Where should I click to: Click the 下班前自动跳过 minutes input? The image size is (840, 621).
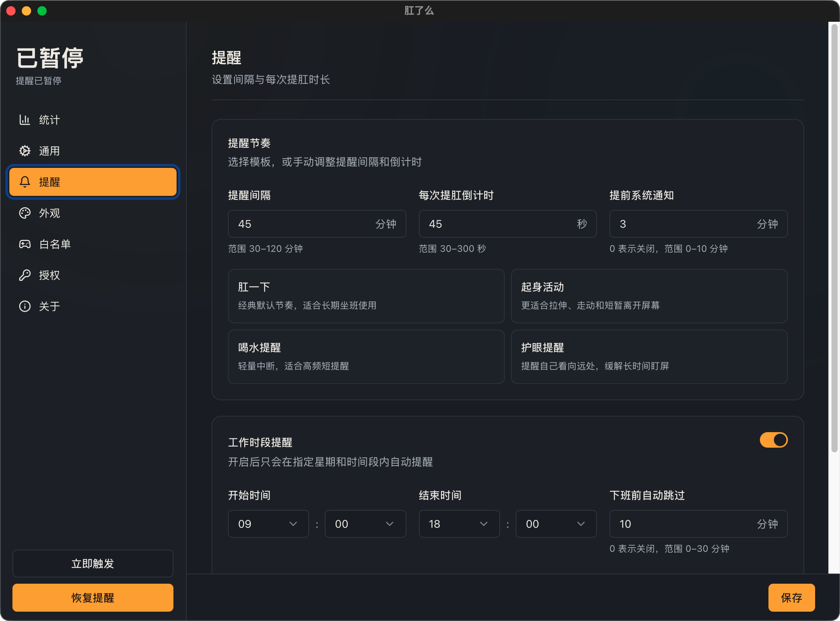pos(698,524)
